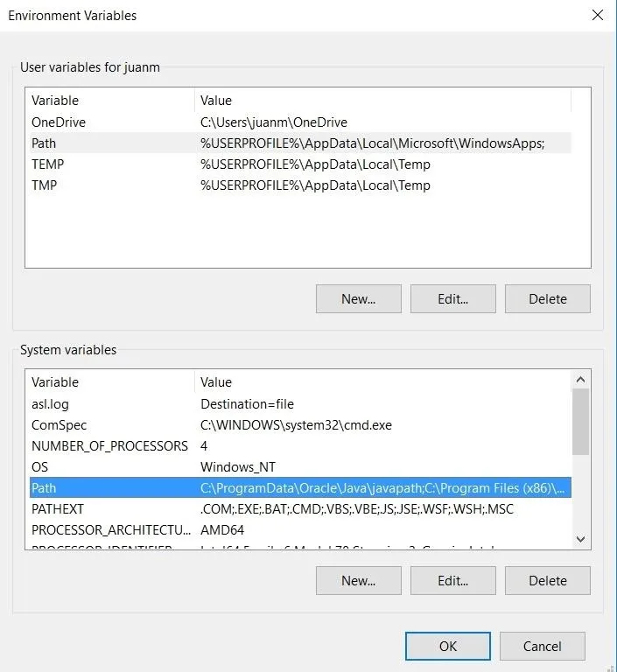Select the asl.log system variable
The width and height of the screenshot is (617, 672).
tap(300, 403)
